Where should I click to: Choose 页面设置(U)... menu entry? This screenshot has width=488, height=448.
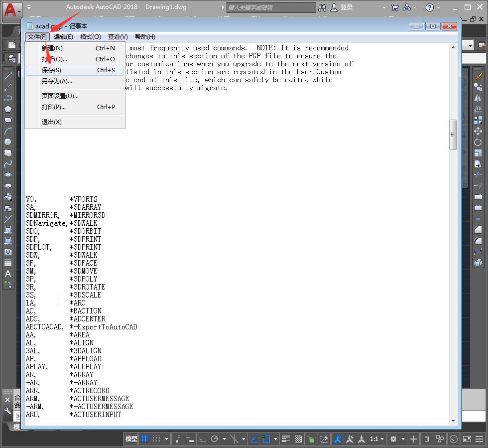75,96
